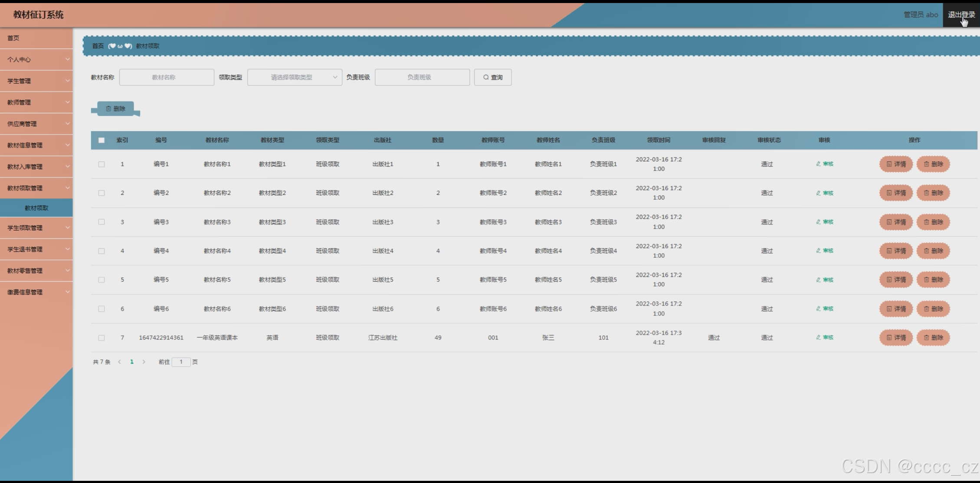
Task: Click the 教材名称 search input field
Action: [x=167, y=77]
